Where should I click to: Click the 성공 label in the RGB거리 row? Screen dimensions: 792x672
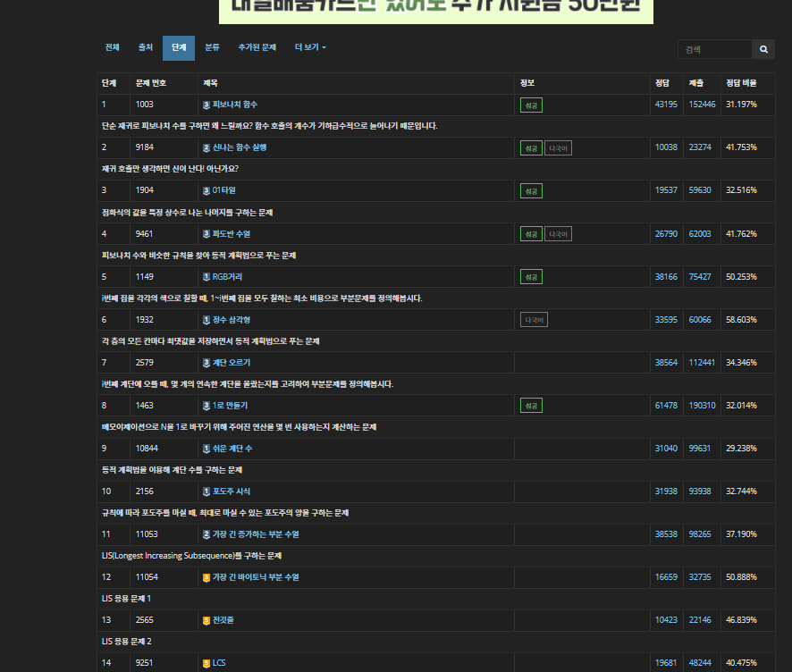531,277
